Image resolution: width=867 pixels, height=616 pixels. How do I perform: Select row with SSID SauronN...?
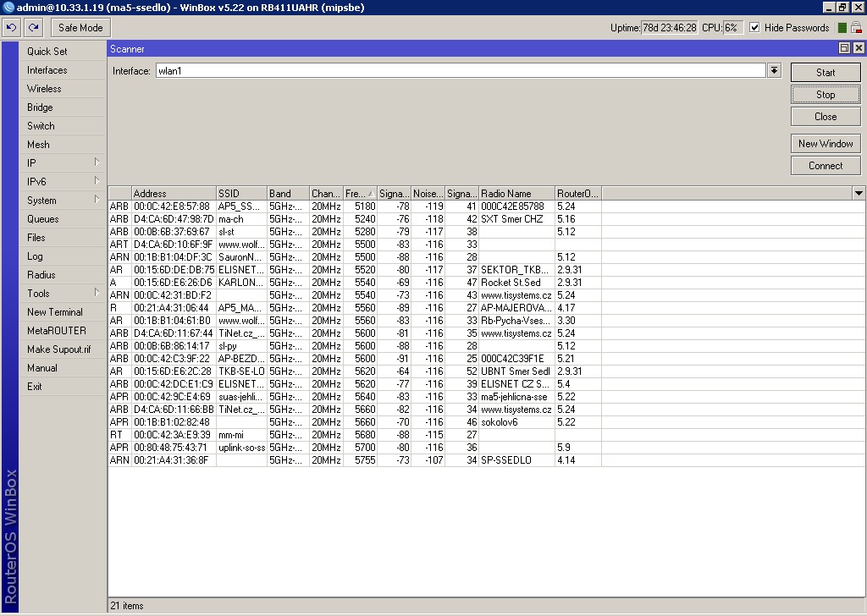(x=487, y=257)
